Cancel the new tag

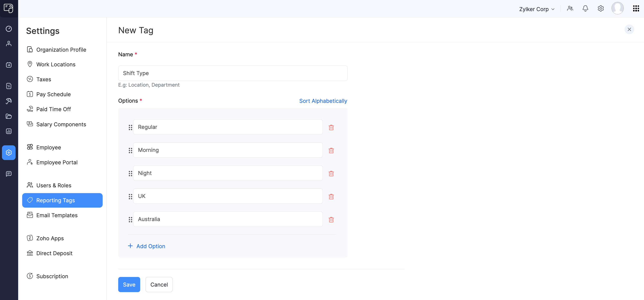159,284
